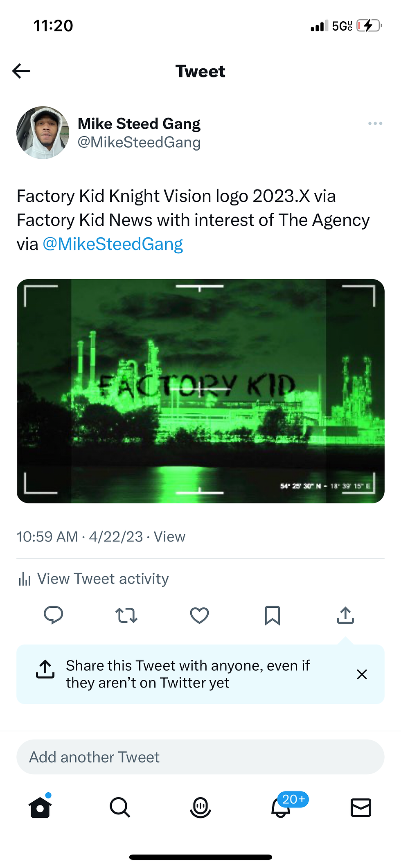Open Mike Steed Gang profile picture
This screenshot has width=401, height=868.
43,133
